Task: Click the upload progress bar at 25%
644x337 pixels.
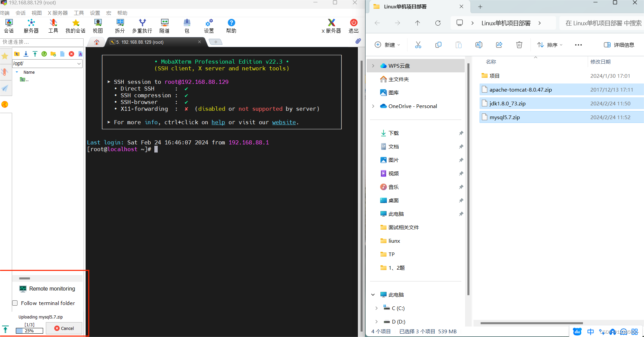Action: [x=29, y=331]
